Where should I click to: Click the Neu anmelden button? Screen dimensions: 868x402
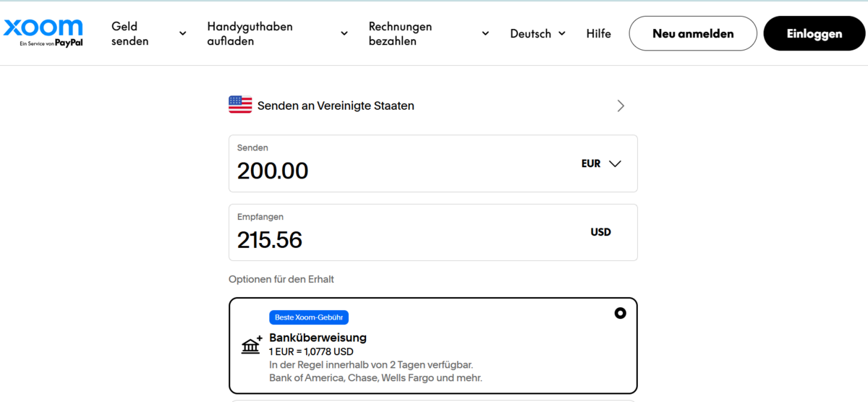pos(693,33)
